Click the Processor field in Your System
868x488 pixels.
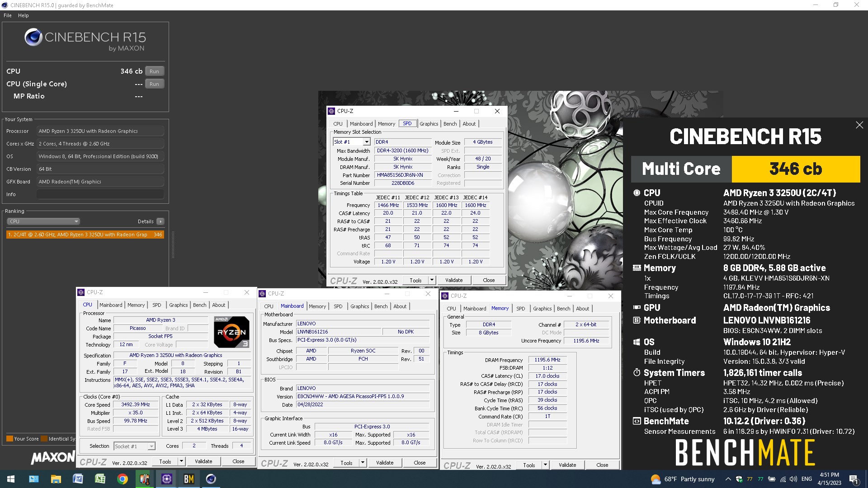pyautogui.click(x=100, y=131)
